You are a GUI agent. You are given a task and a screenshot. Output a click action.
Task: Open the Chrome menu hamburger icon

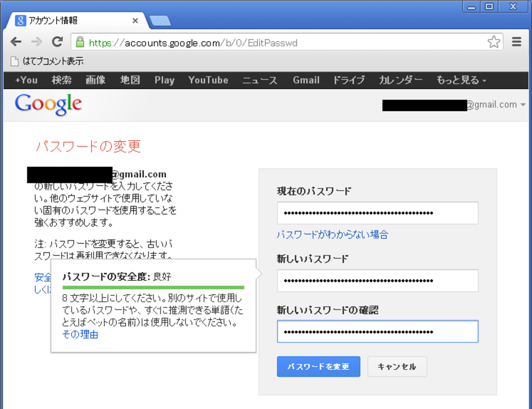tap(517, 42)
